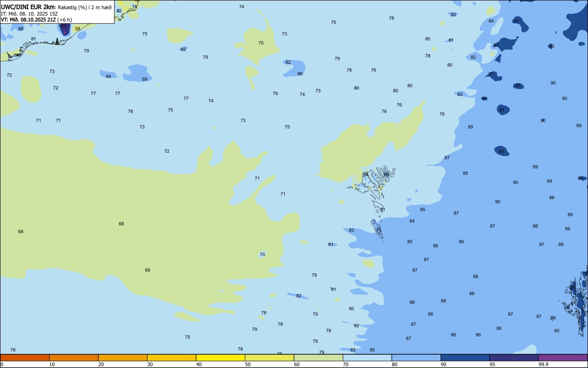Pick the pale yellow 50–60 legend swatch

(x=269, y=357)
